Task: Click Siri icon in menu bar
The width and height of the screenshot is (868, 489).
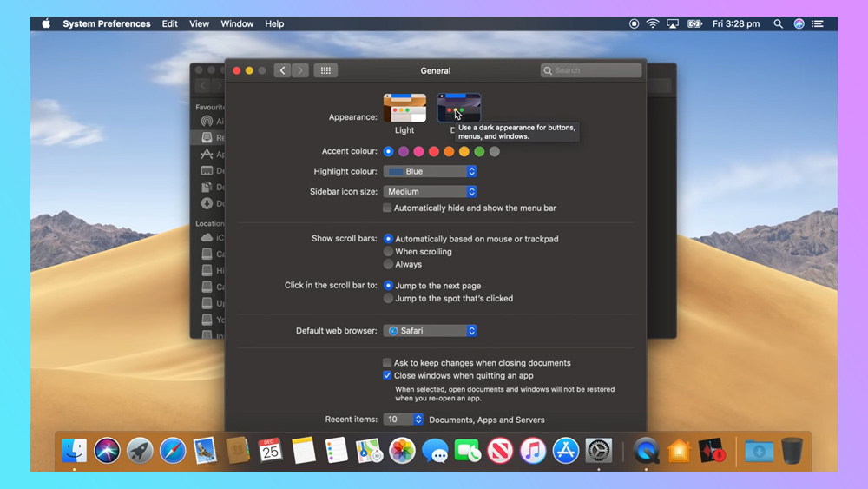Action: tap(799, 23)
